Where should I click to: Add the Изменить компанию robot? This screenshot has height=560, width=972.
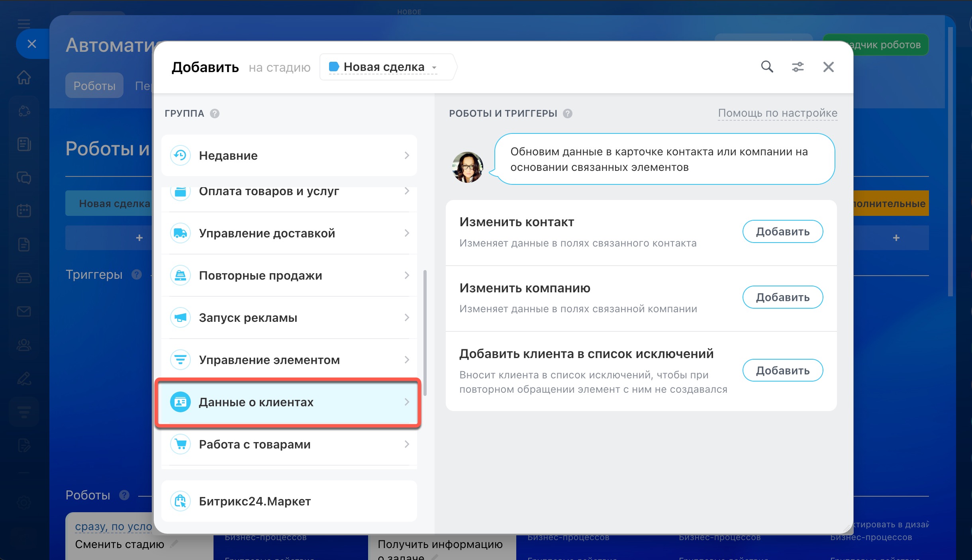coord(782,297)
